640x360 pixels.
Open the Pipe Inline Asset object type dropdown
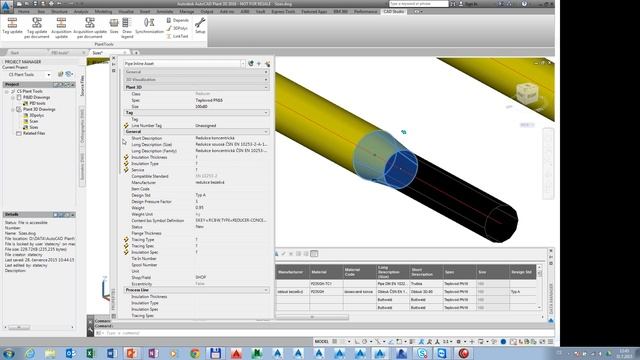coord(242,64)
